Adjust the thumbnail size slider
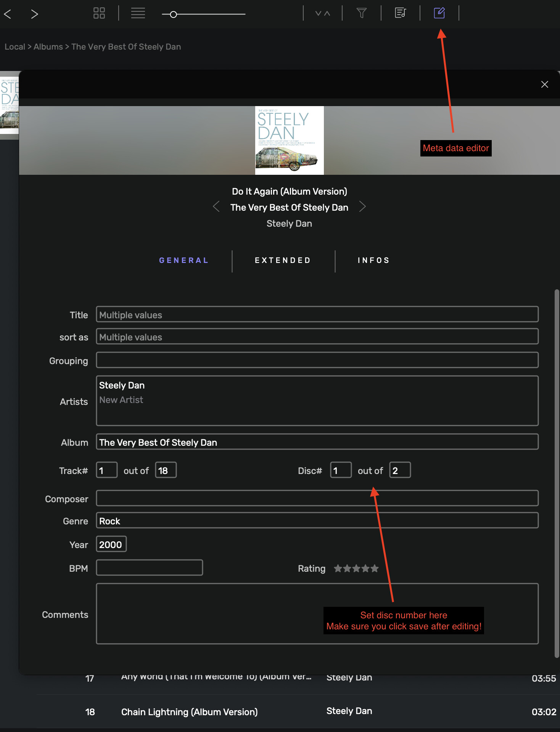Viewport: 560px width, 732px height. click(203, 14)
